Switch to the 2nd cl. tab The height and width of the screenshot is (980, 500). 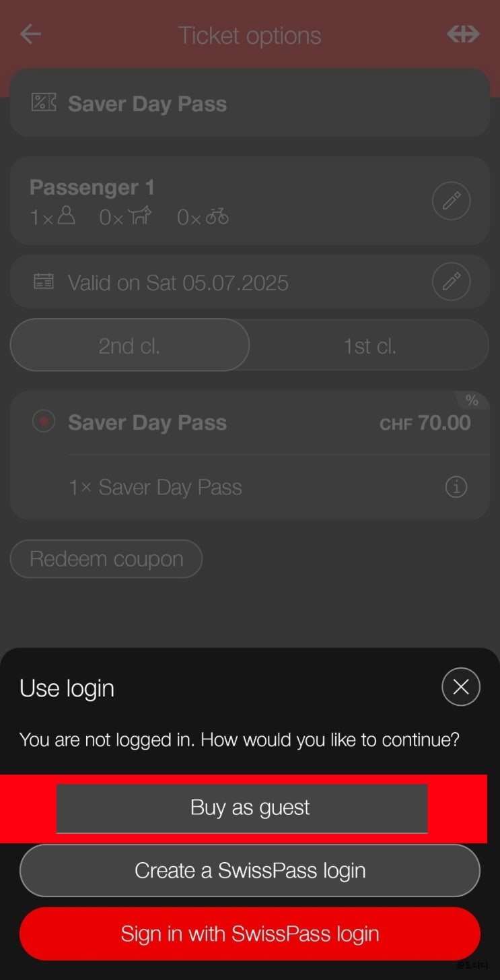[129, 346]
